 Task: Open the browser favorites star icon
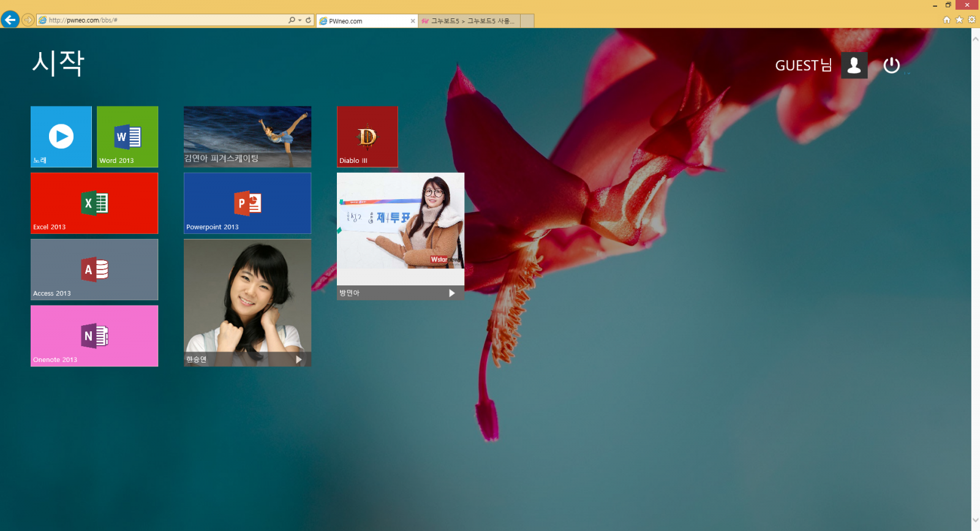pos(959,20)
